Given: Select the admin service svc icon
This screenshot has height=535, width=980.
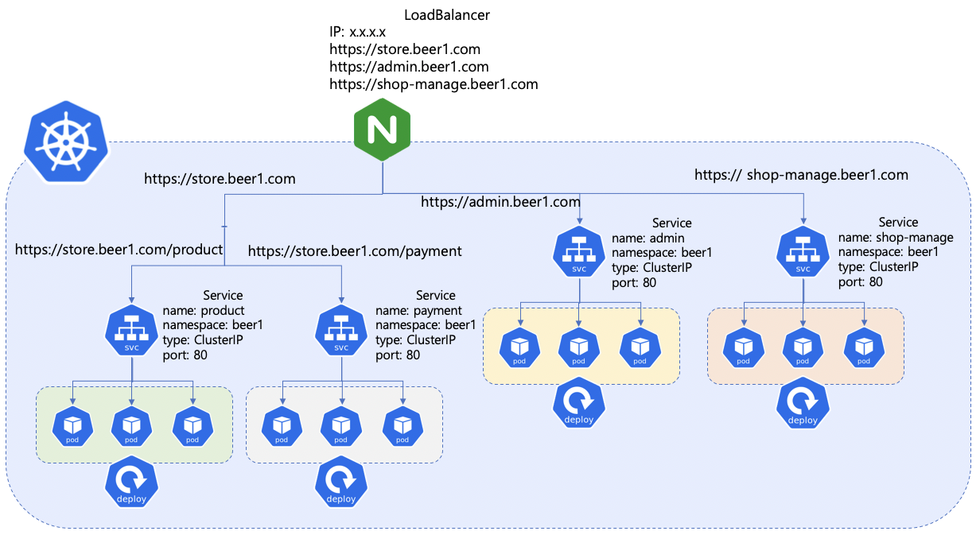Looking at the screenshot, I should click(x=579, y=251).
